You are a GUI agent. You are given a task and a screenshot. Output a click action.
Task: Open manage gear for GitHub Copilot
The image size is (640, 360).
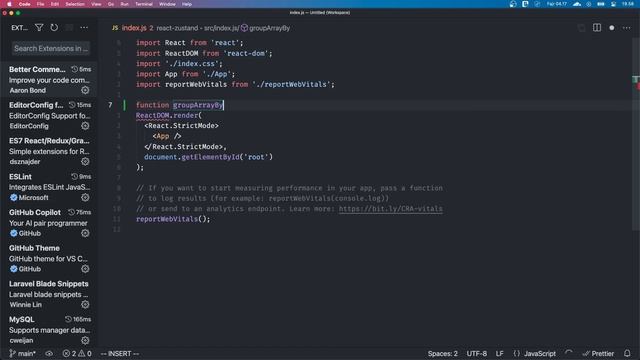(x=85, y=233)
